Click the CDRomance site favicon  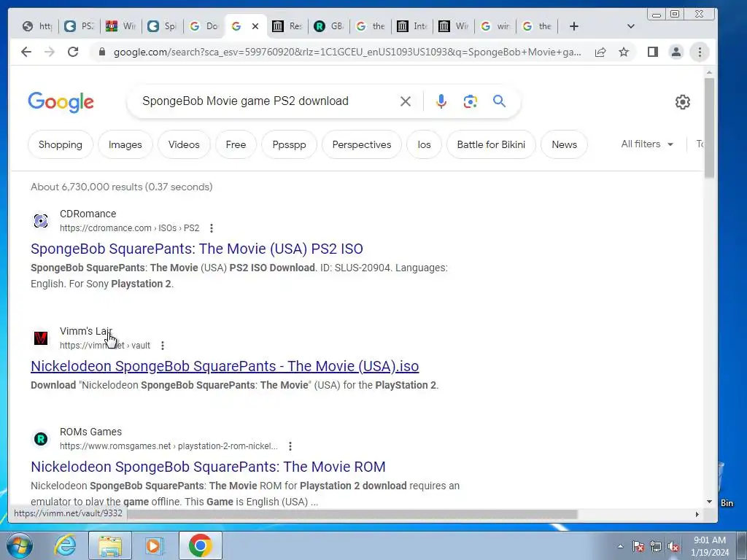pos(41,220)
